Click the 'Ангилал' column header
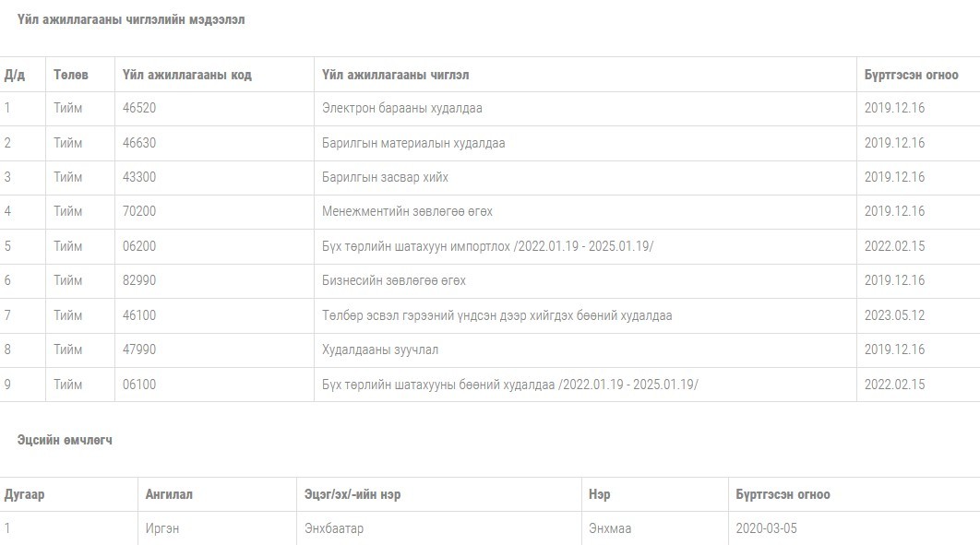 click(169, 494)
